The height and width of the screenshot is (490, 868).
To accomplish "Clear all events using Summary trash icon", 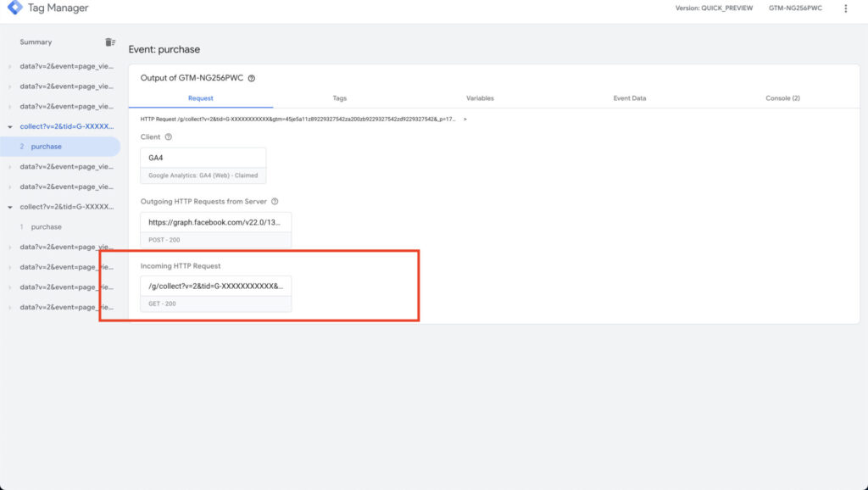I will tap(109, 42).
